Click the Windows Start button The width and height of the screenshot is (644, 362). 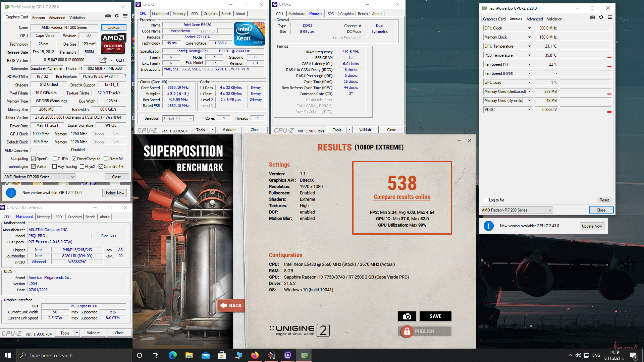8,355
